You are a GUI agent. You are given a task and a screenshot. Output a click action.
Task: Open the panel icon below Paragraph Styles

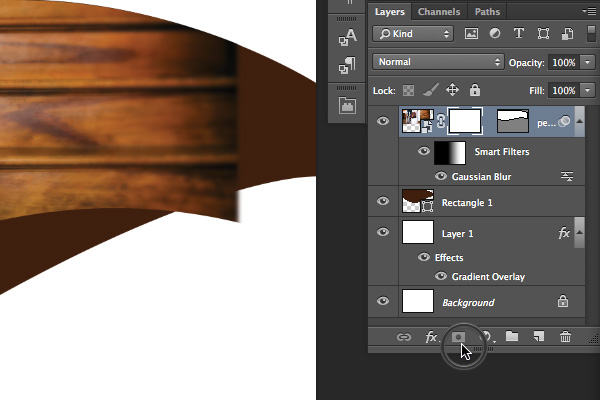(347, 105)
